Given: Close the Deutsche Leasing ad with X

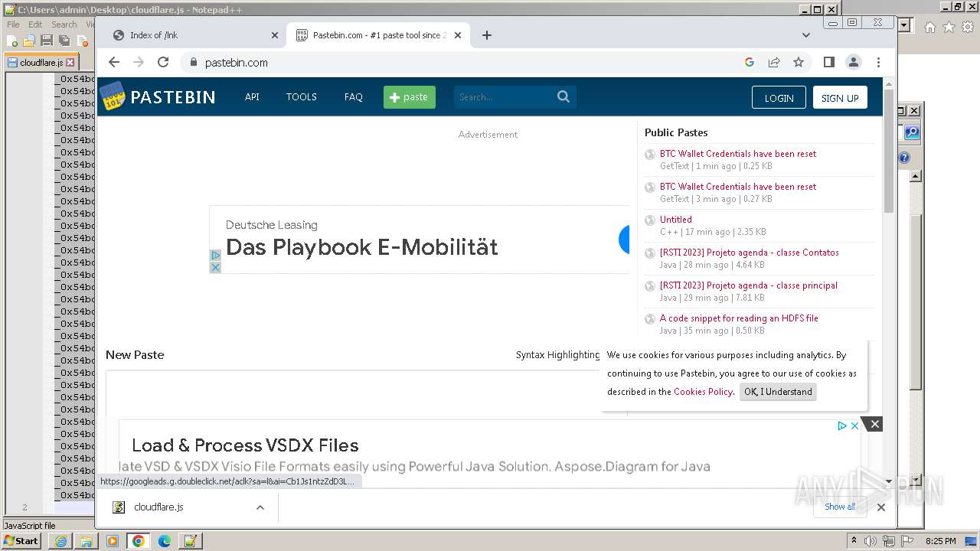Looking at the screenshot, I should pos(215,267).
